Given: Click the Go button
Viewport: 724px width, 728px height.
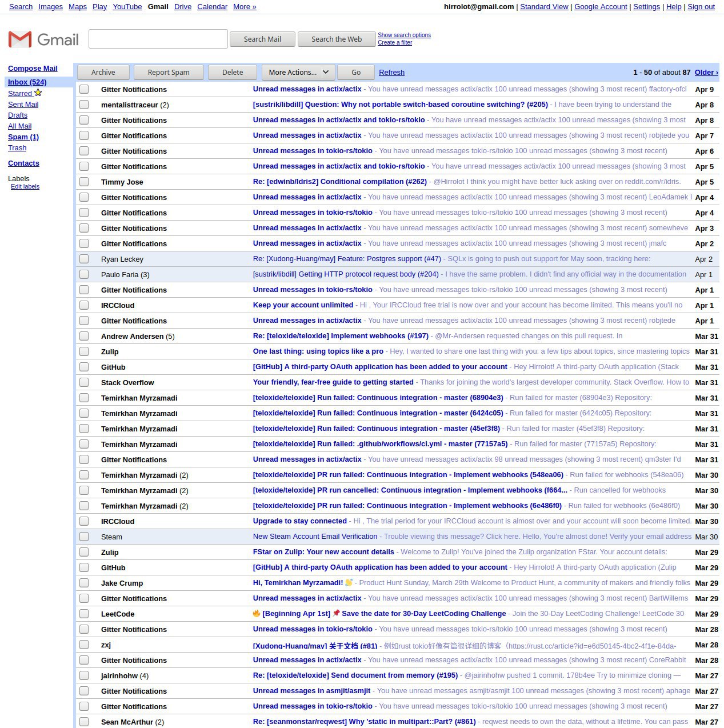Looking at the screenshot, I should coord(356,73).
